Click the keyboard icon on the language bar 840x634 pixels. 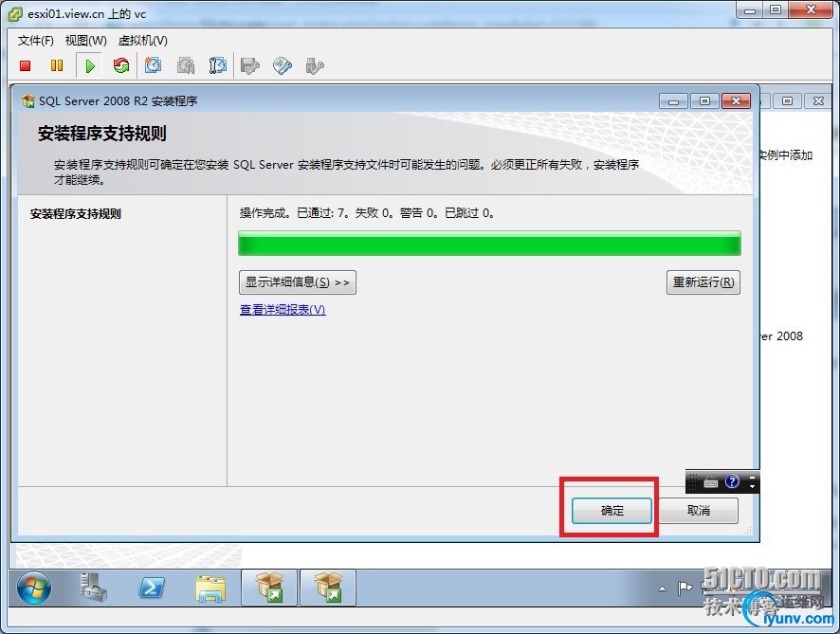point(711,482)
